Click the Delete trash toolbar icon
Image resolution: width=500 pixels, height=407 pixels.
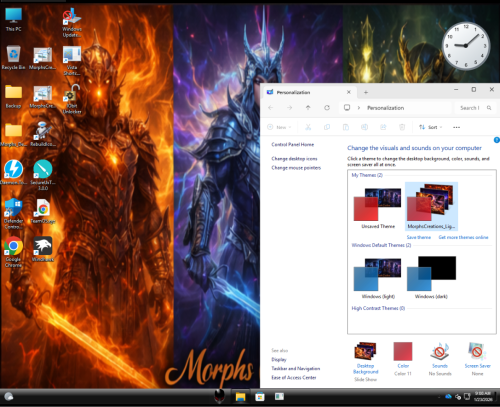pos(402,127)
